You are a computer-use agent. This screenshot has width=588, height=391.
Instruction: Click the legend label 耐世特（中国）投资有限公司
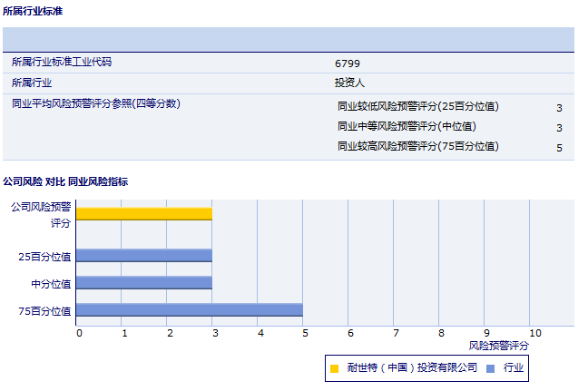tap(411, 368)
